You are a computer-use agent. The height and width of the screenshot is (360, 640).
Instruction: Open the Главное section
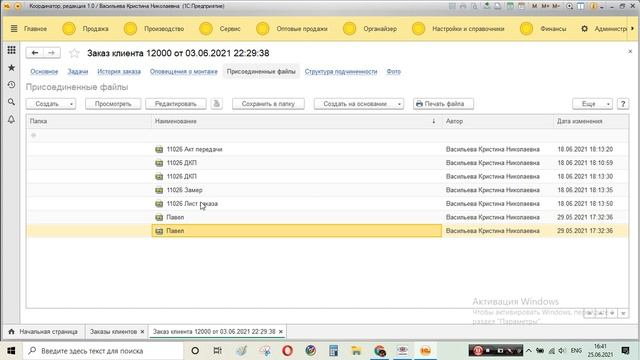[x=36, y=29]
